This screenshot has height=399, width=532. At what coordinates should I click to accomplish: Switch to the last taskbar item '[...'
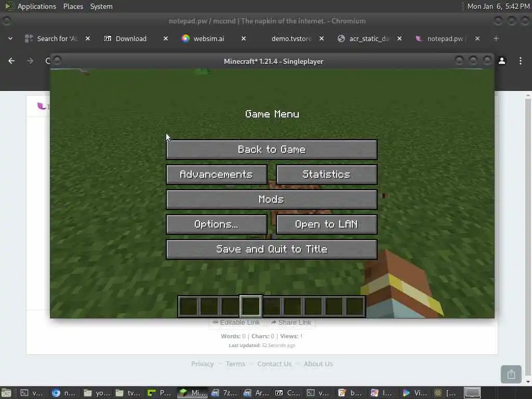(x=445, y=393)
